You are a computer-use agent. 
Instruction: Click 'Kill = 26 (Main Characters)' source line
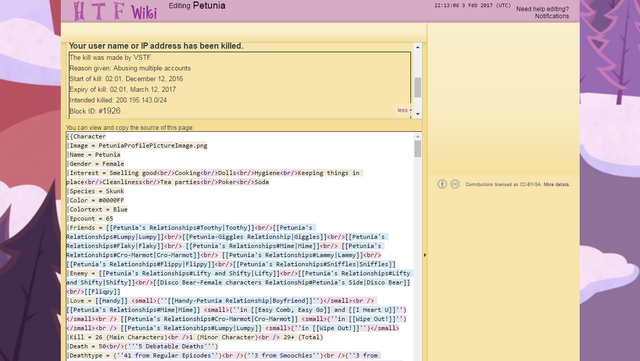(x=195, y=337)
